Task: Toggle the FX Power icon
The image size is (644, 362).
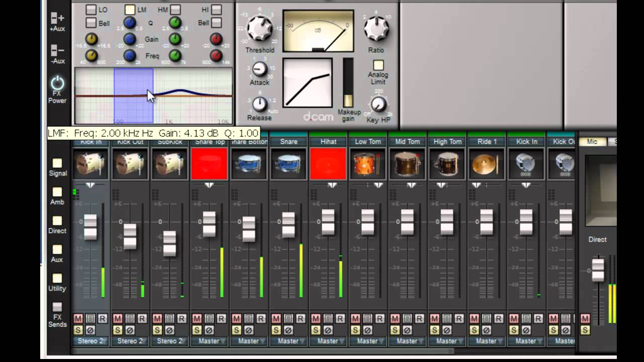Action: 57,83
